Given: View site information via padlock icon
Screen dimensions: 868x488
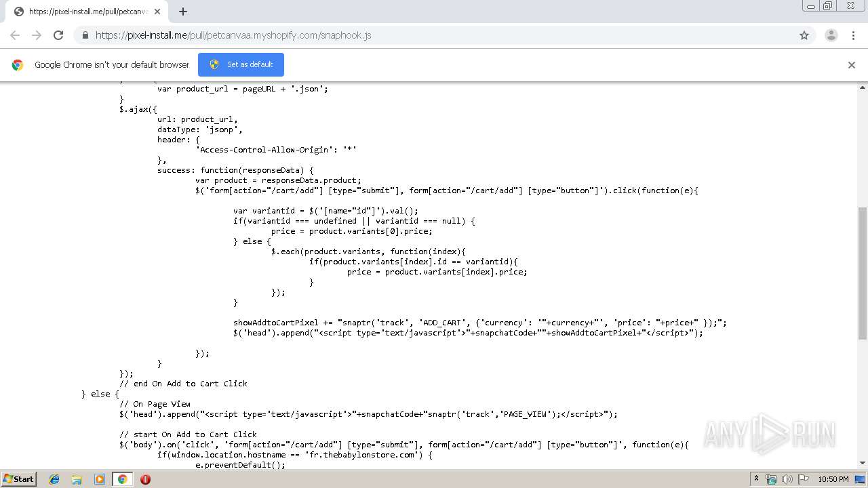Looking at the screenshot, I should (x=85, y=35).
